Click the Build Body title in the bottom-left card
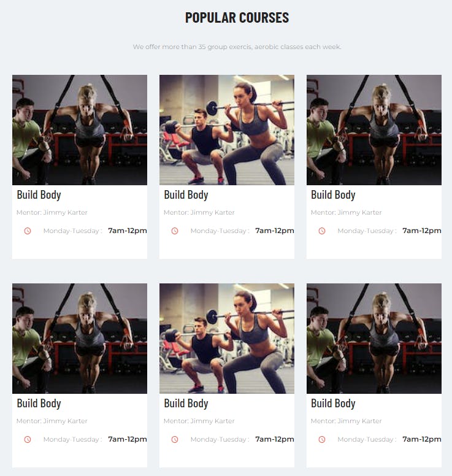The width and height of the screenshot is (452, 476). click(39, 404)
